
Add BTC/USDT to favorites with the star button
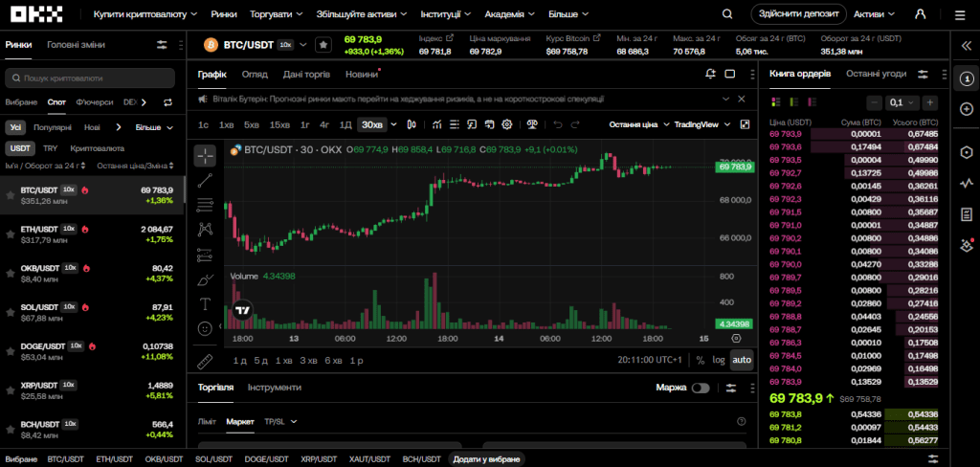tap(323, 45)
